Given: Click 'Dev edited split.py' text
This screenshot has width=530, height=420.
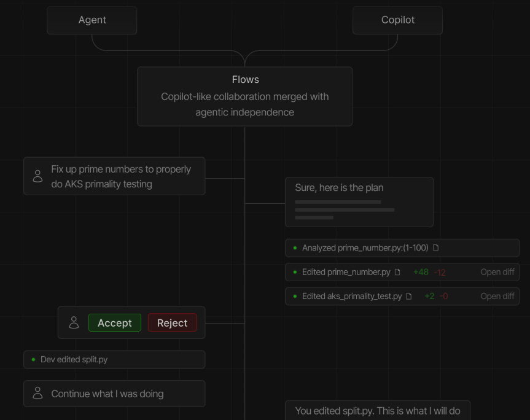Looking at the screenshot, I should click(74, 359).
